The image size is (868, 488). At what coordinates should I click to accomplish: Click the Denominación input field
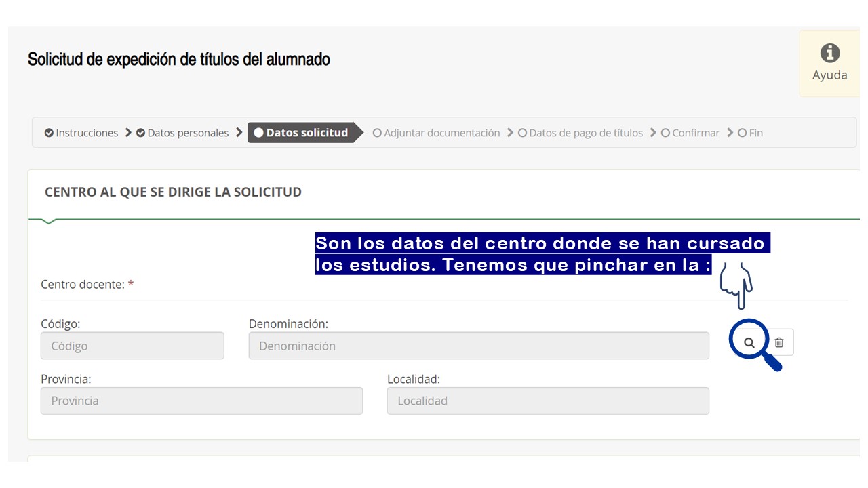pos(479,346)
